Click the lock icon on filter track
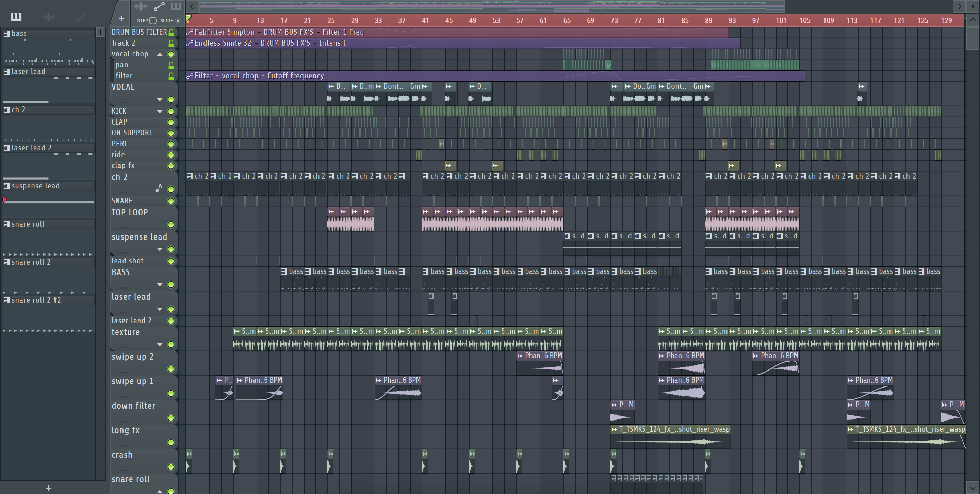 point(171,77)
